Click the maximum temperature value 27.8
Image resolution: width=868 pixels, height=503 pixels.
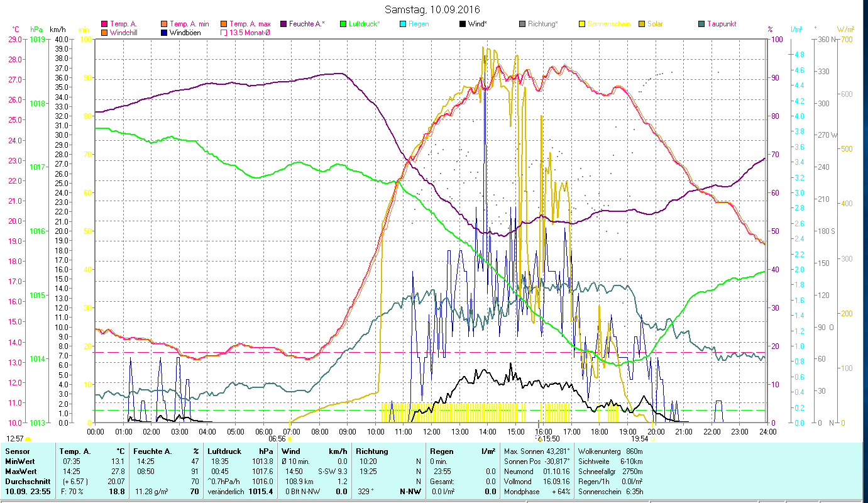tap(119, 472)
